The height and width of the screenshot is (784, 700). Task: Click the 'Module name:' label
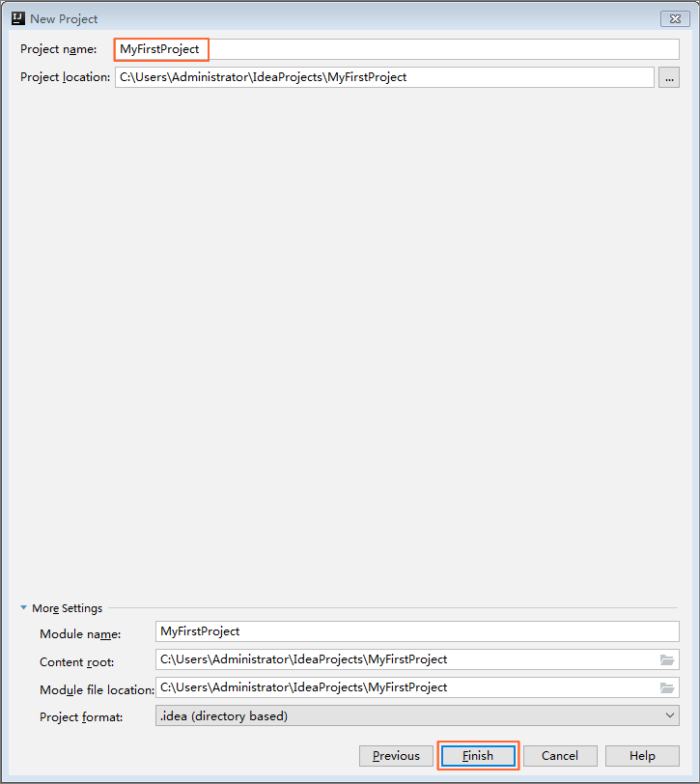point(80,634)
